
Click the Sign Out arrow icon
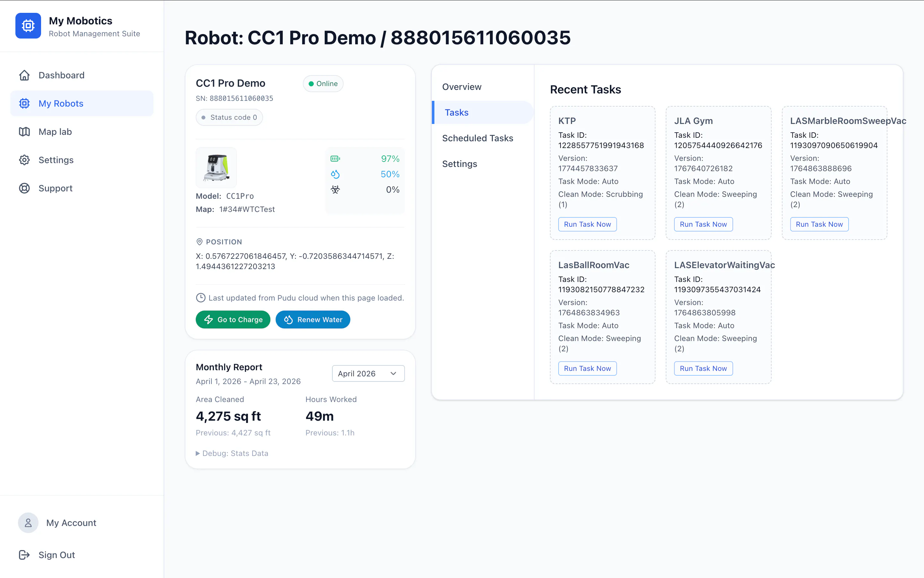point(24,555)
